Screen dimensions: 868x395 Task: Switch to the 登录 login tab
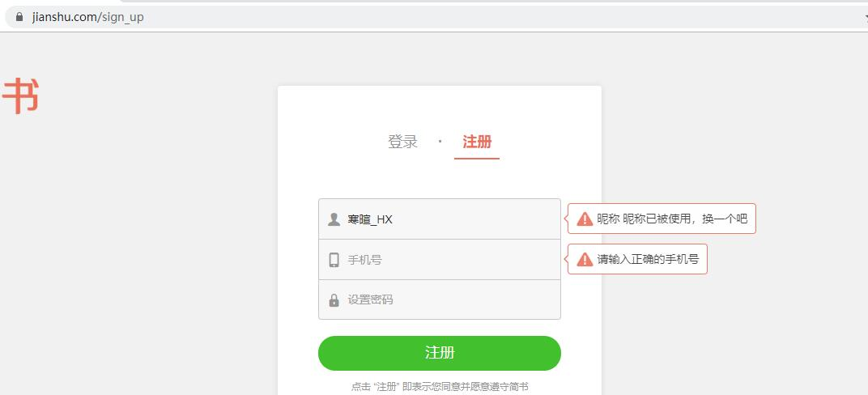pos(402,142)
